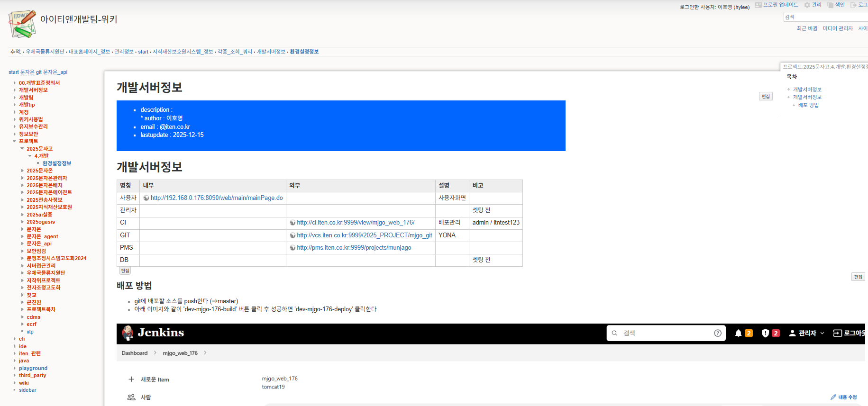Open the Jenkins 관리자 user dropdown
This screenshot has height=406, width=868.
tap(806, 333)
